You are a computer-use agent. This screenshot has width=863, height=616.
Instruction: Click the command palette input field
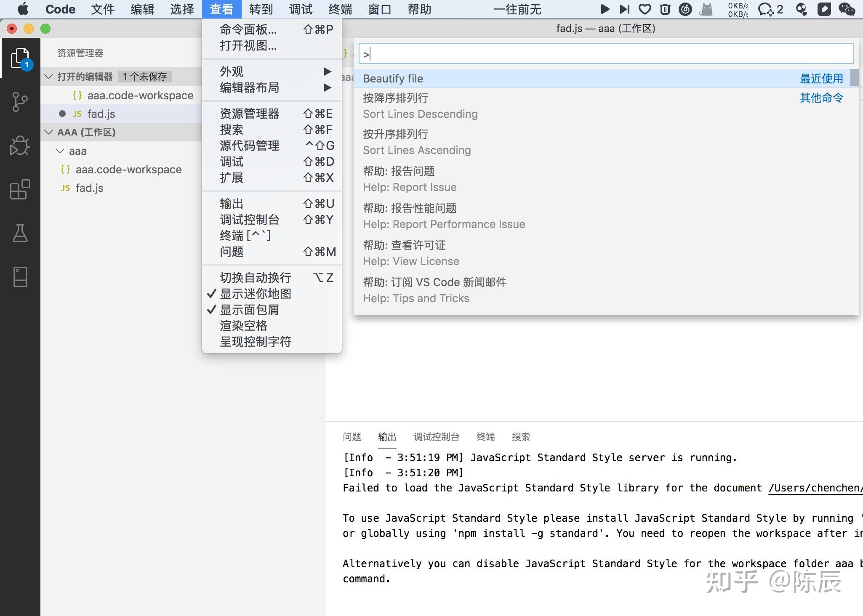[x=605, y=54]
